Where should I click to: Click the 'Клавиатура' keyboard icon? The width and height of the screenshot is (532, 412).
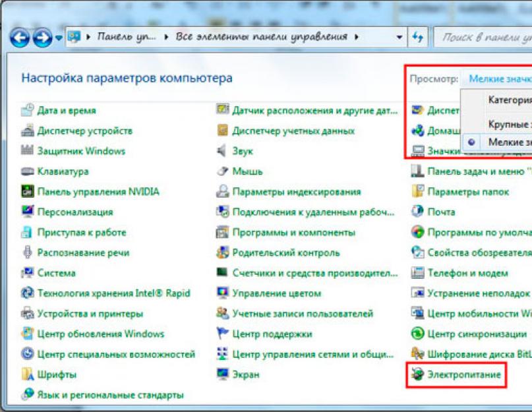[x=28, y=171]
